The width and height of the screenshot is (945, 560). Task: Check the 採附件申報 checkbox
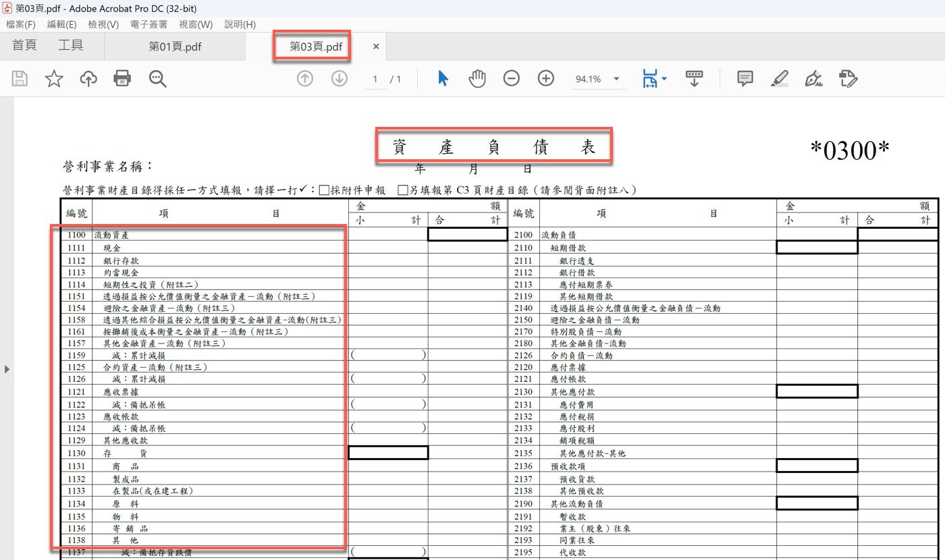click(x=324, y=190)
